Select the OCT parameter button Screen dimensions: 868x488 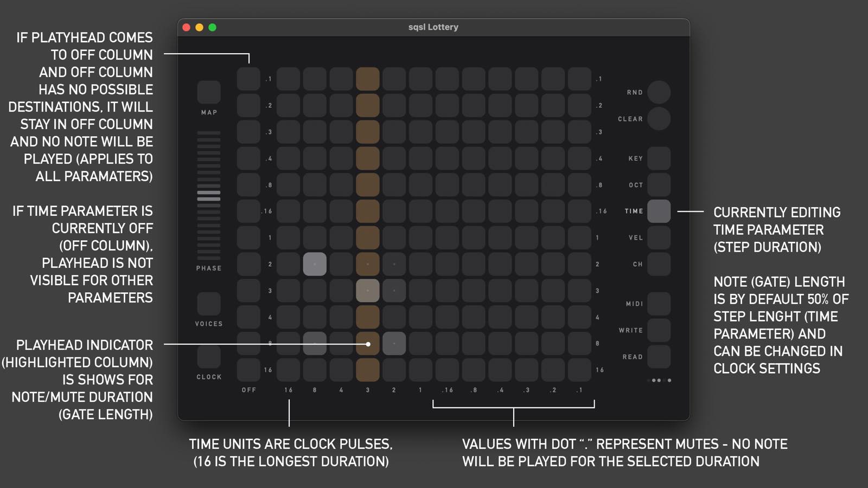[x=659, y=185]
